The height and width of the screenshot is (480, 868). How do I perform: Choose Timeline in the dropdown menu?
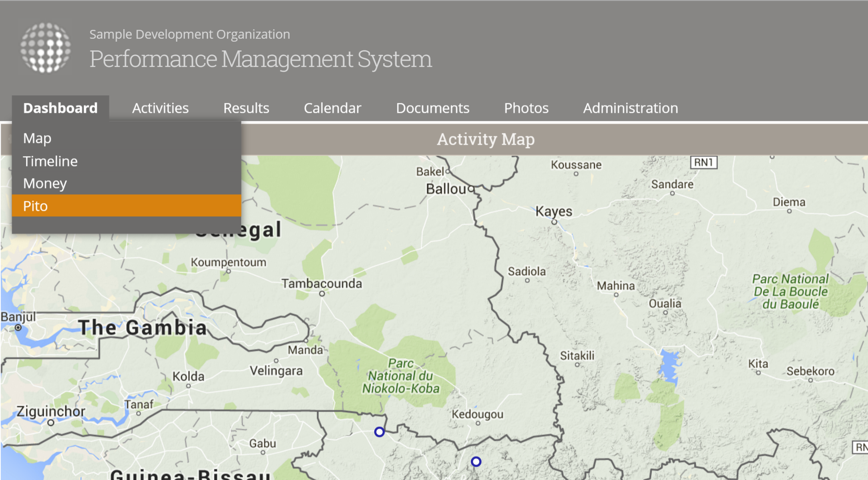click(50, 161)
